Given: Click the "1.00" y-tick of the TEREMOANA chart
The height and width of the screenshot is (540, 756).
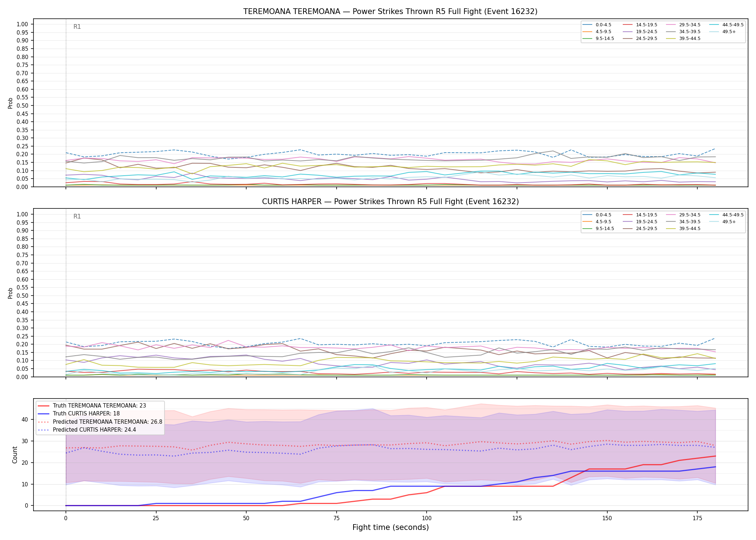Looking at the screenshot, I should pos(22,24).
